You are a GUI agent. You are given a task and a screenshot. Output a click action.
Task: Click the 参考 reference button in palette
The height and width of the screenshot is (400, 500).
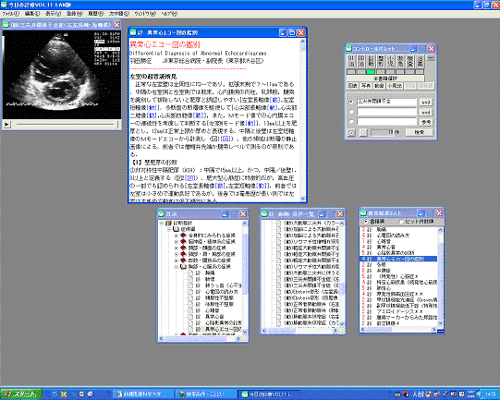(x=426, y=122)
